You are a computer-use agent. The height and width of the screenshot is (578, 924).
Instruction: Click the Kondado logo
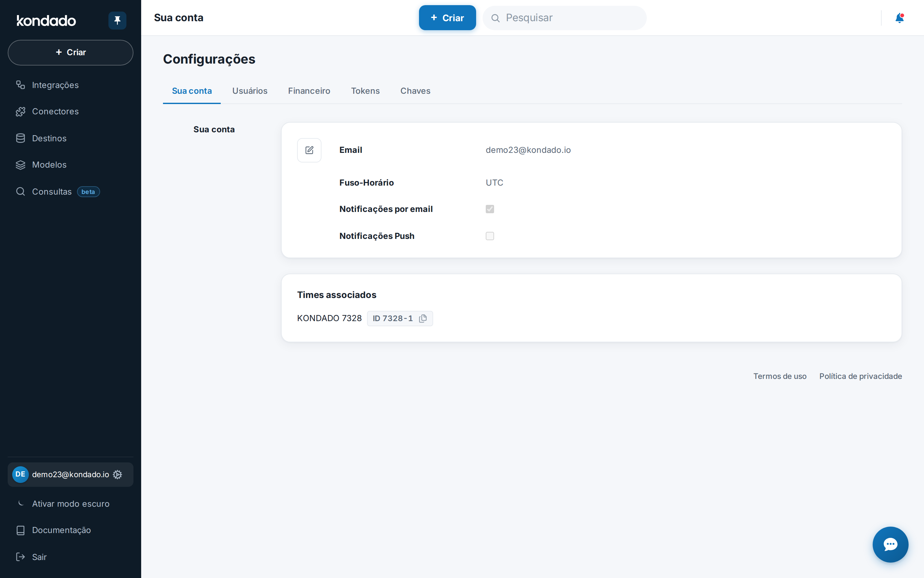coord(46,21)
